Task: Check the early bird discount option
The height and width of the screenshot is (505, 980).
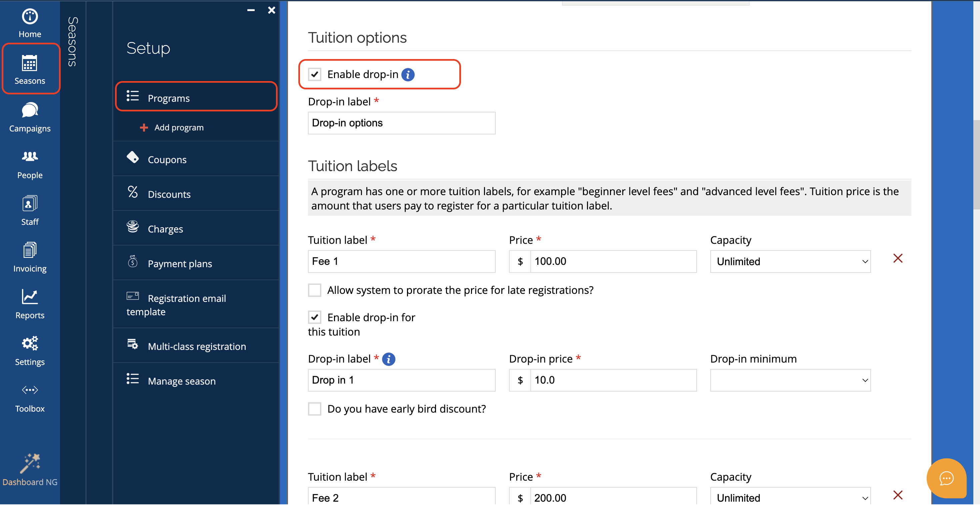Action: (x=315, y=409)
